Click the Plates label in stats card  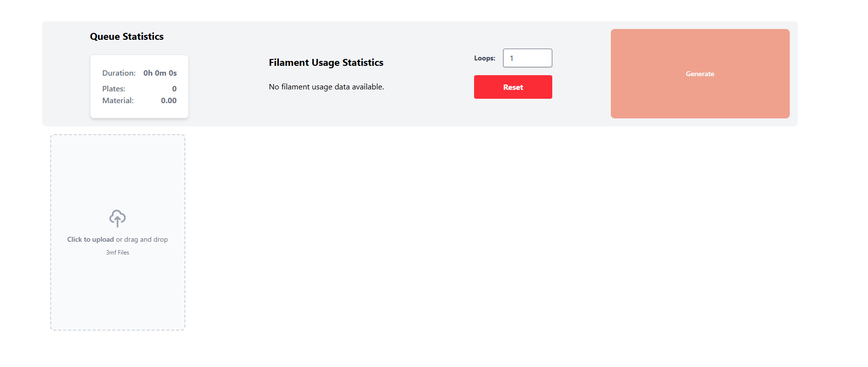click(x=114, y=88)
